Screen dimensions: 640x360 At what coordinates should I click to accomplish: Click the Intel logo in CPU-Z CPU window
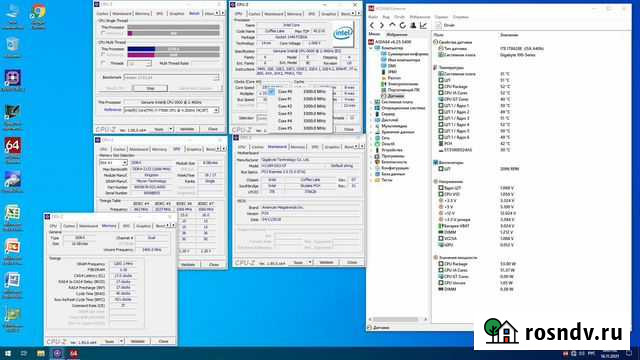(342, 33)
